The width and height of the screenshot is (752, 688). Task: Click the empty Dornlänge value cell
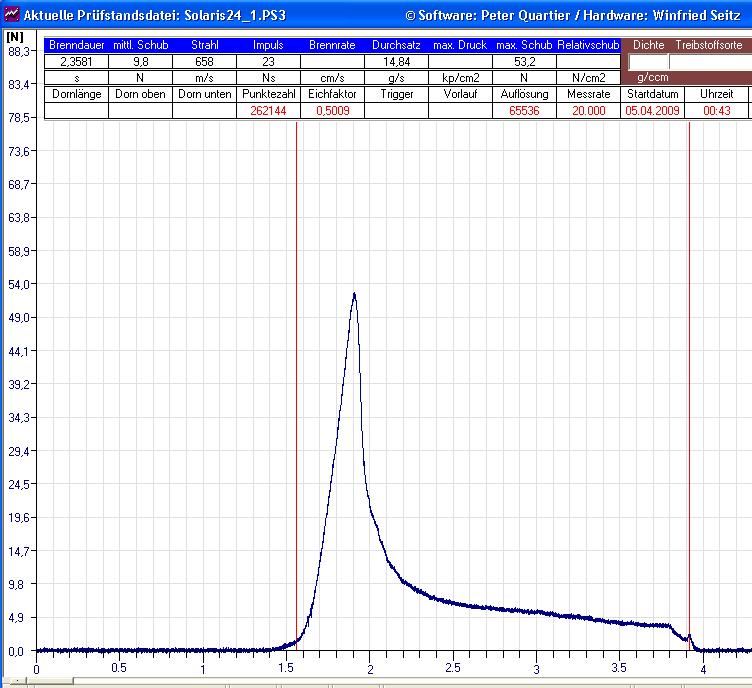point(76,111)
